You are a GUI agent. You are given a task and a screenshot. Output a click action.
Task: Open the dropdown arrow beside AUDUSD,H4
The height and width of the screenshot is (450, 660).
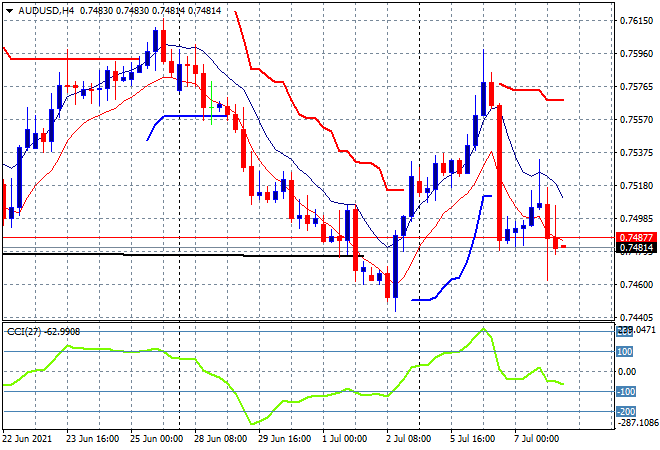tap(8, 9)
